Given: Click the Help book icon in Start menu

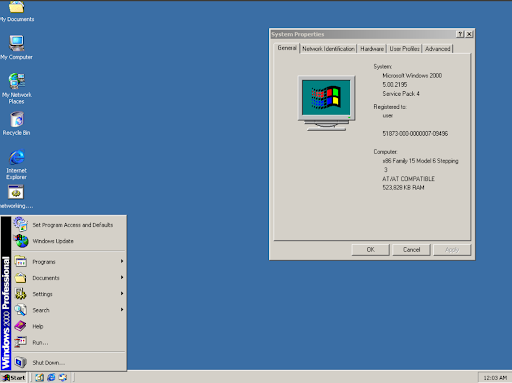Looking at the screenshot, I should pos(21,326).
